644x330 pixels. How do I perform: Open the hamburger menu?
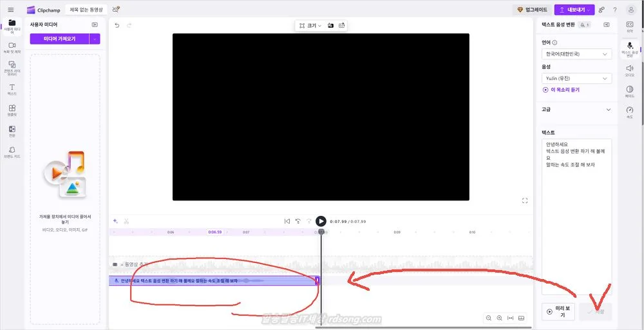point(10,10)
